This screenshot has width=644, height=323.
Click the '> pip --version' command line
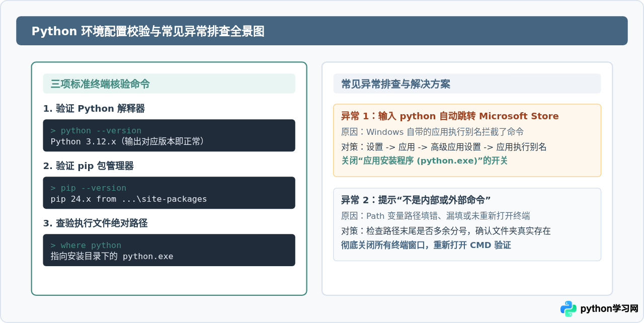(x=89, y=188)
